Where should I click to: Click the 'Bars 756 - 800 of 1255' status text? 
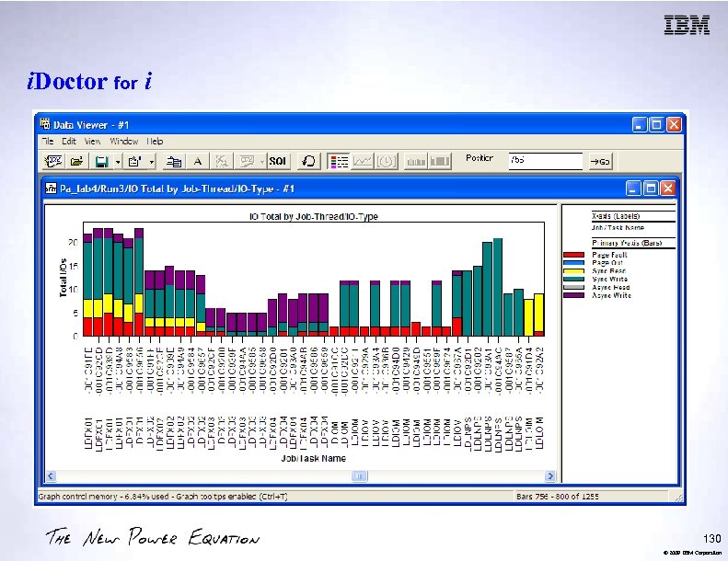tap(557, 497)
